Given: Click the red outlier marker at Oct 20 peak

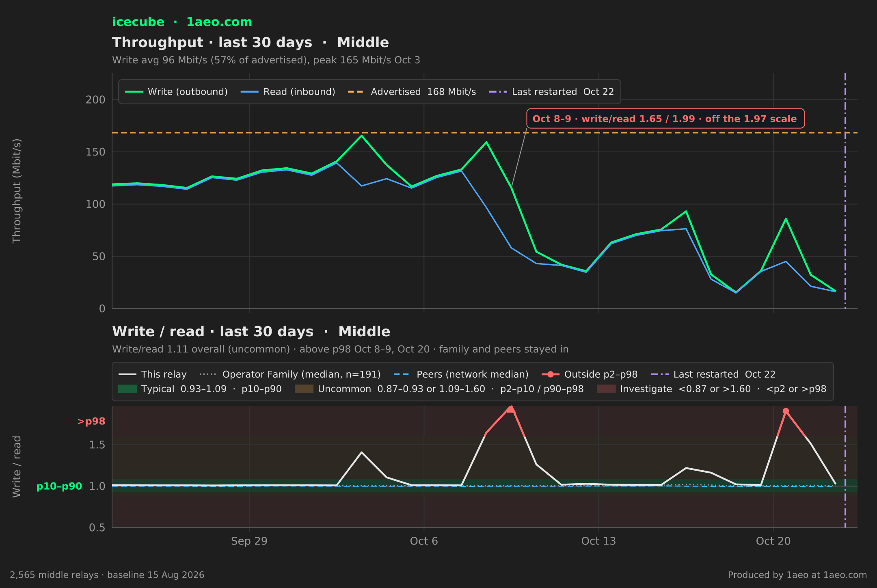Looking at the screenshot, I should coord(786,411).
